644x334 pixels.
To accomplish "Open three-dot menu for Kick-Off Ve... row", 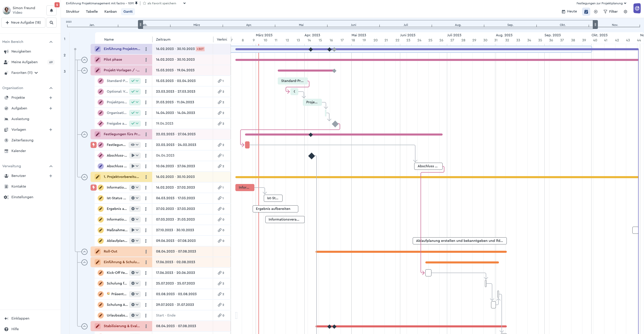I will (146, 273).
